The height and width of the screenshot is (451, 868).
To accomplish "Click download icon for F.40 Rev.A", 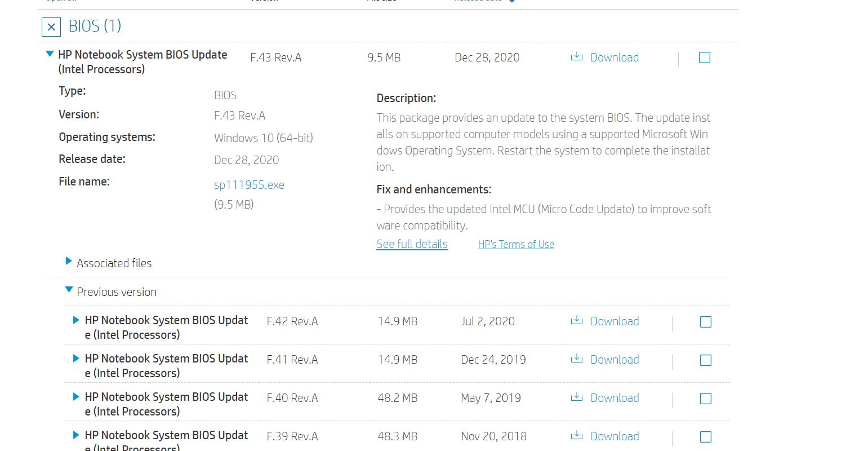I will [x=576, y=397].
